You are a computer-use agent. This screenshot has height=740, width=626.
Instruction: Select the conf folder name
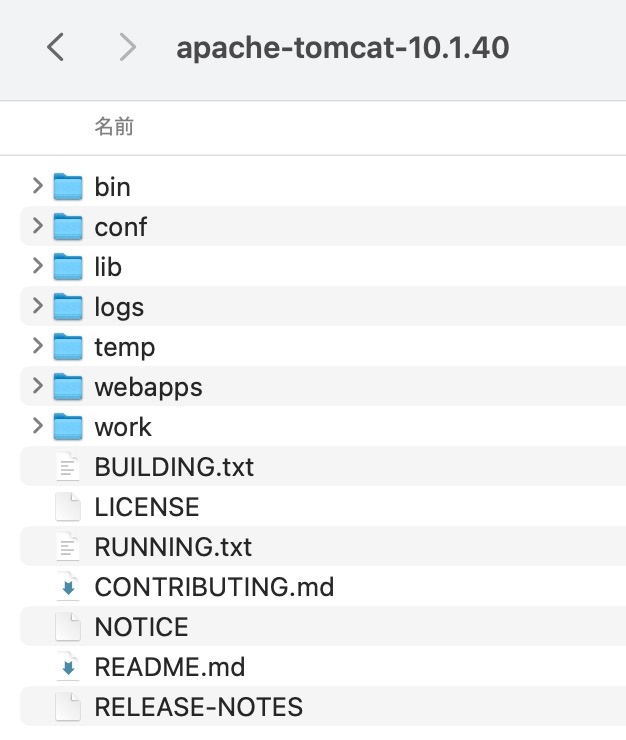pyautogui.click(x=120, y=227)
